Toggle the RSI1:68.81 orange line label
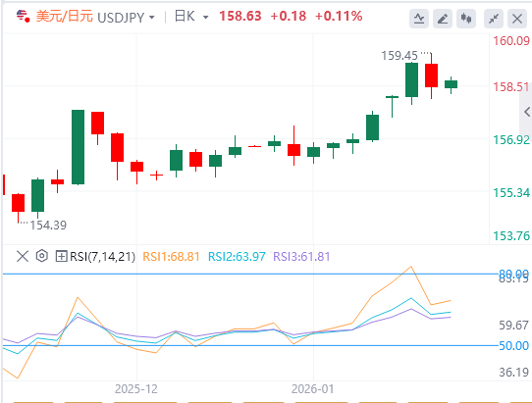Viewport: 532px width, 403px height. tap(172, 257)
